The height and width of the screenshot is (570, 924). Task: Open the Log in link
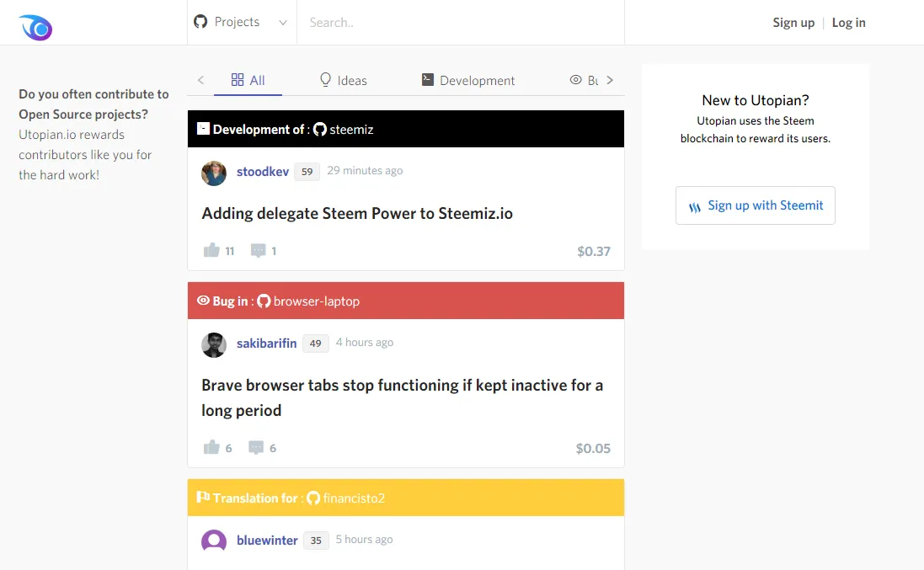click(848, 23)
